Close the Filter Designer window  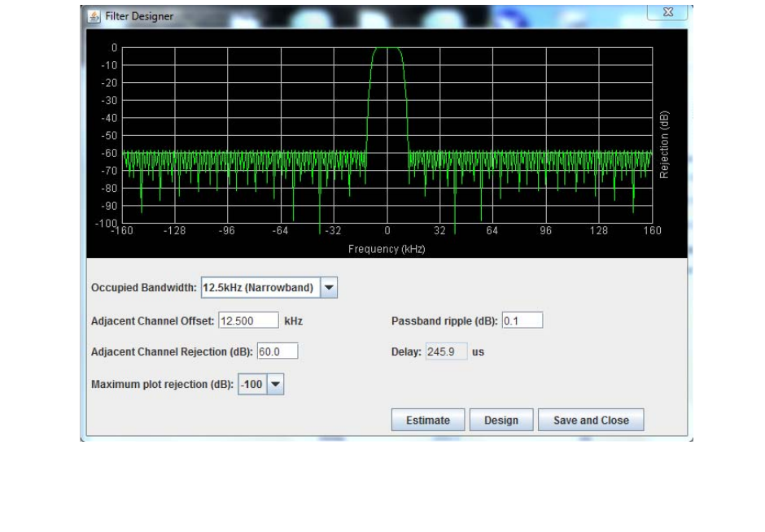[667, 12]
